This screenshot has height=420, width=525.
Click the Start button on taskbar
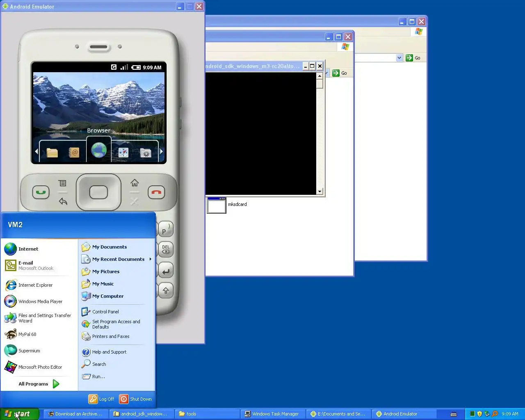[20, 414]
